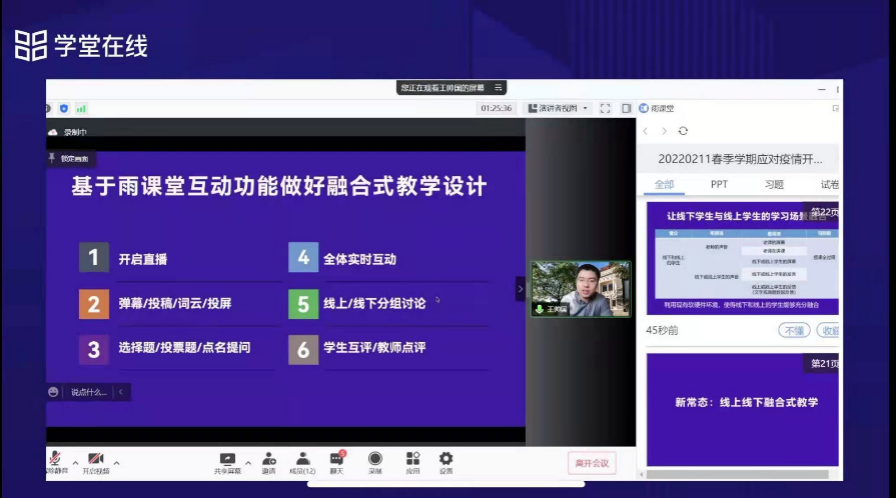Expand the audio options arrow beside microphone
Image resolution: width=896 pixels, height=498 pixels.
pyautogui.click(x=73, y=462)
